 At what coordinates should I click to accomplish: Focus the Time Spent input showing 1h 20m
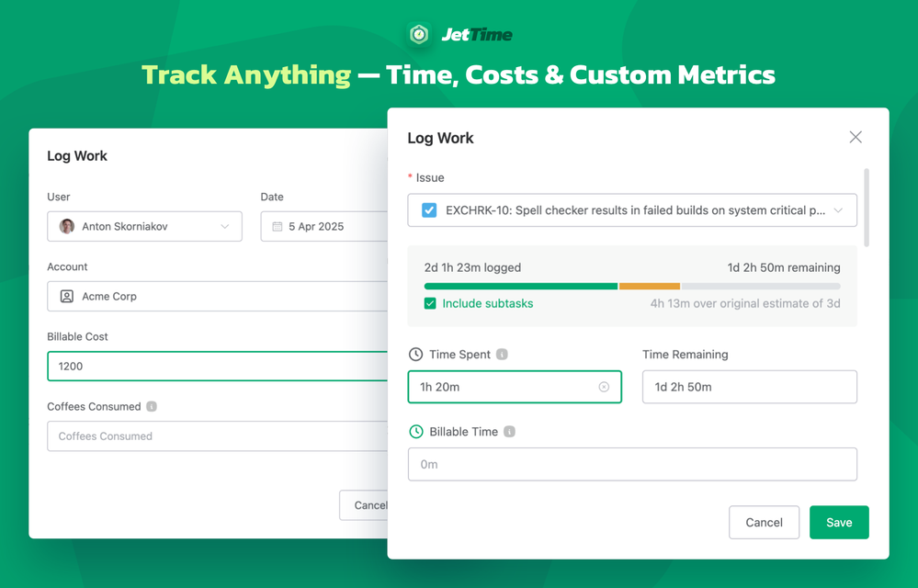click(x=515, y=387)
